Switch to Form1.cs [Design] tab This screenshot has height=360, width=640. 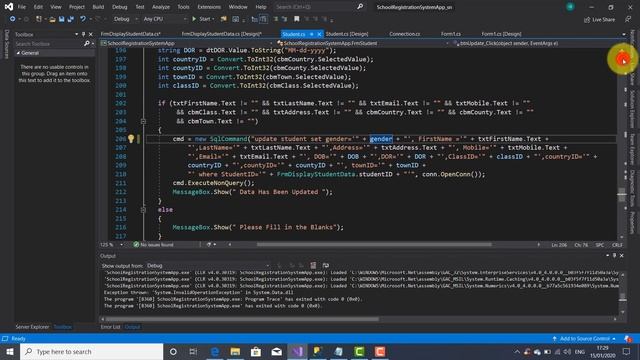pos(501,34)
